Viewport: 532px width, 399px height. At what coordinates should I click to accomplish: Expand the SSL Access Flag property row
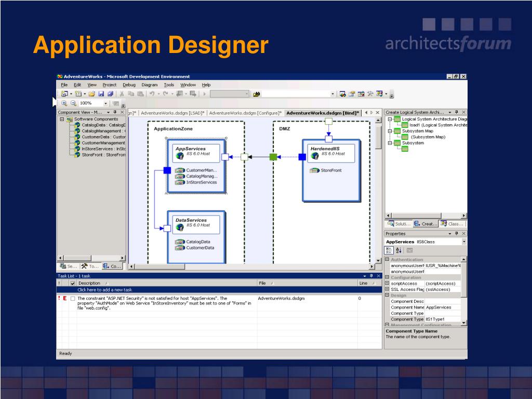(387, 289)
